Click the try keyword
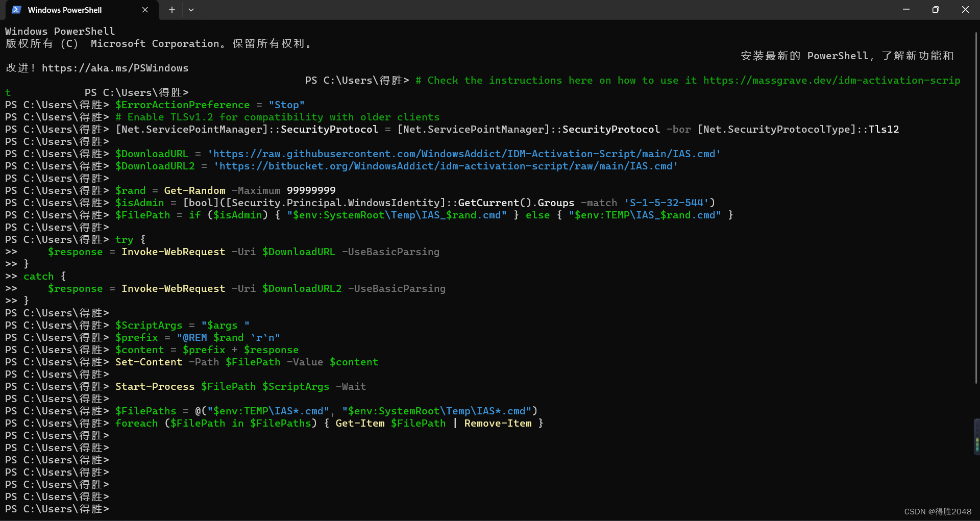 click(124, 239)
